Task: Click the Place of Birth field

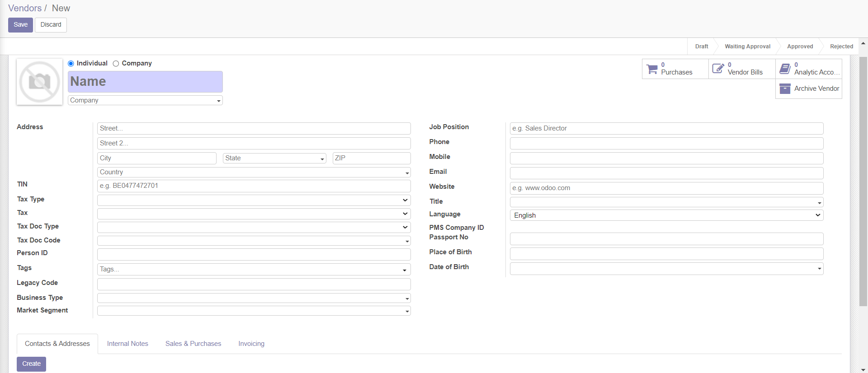Action: [x=666, y=254]
